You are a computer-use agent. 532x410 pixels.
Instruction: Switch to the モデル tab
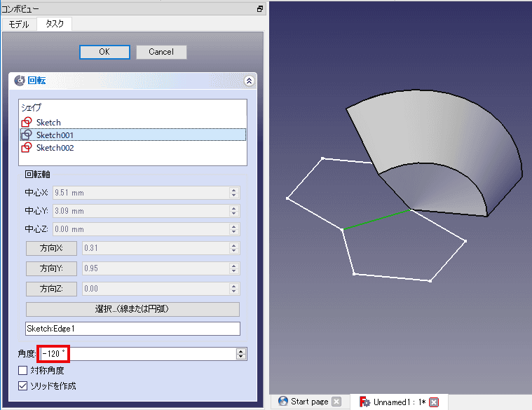coord(19,25)
